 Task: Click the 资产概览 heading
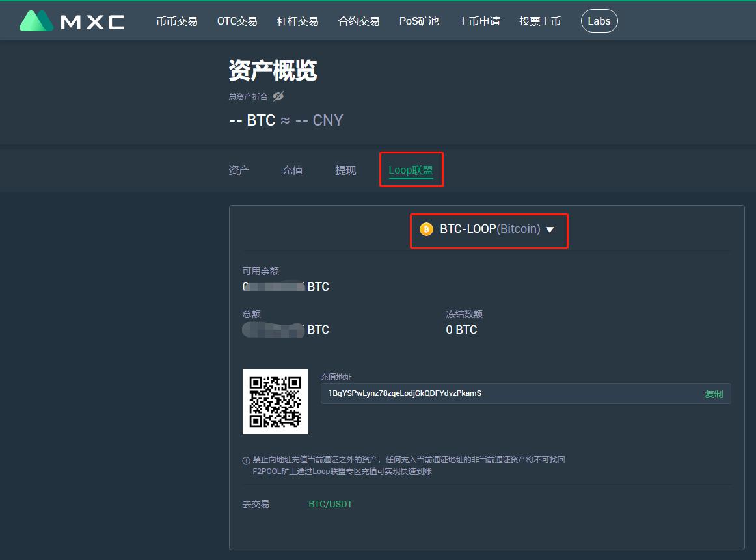coord(273,70)
